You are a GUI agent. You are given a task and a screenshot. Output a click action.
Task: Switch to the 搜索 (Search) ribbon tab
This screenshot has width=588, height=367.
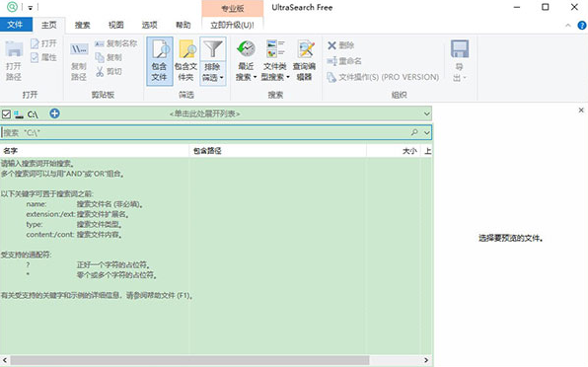coord(82,25)
